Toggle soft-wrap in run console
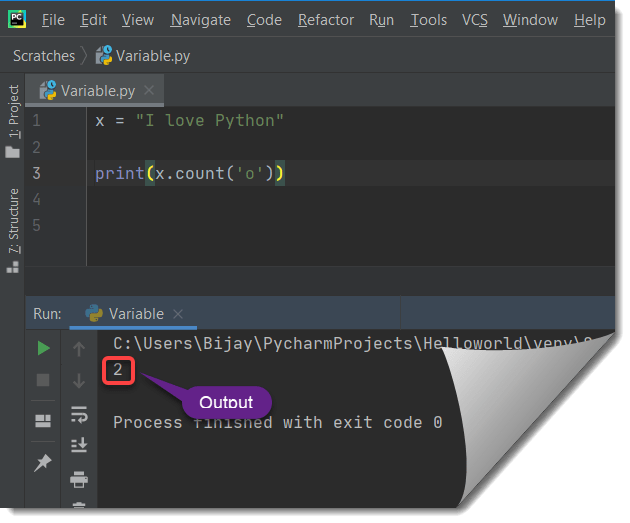The height and width of the screenshot is (523, 630). click(79, 415)
